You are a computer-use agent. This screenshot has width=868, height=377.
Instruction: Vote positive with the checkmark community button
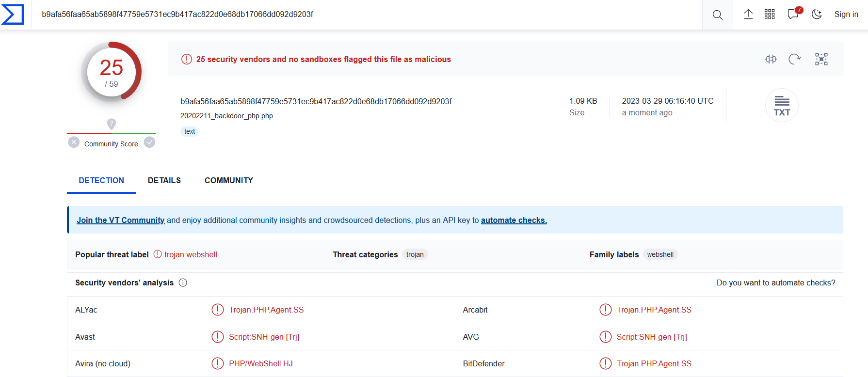point(150,142)
